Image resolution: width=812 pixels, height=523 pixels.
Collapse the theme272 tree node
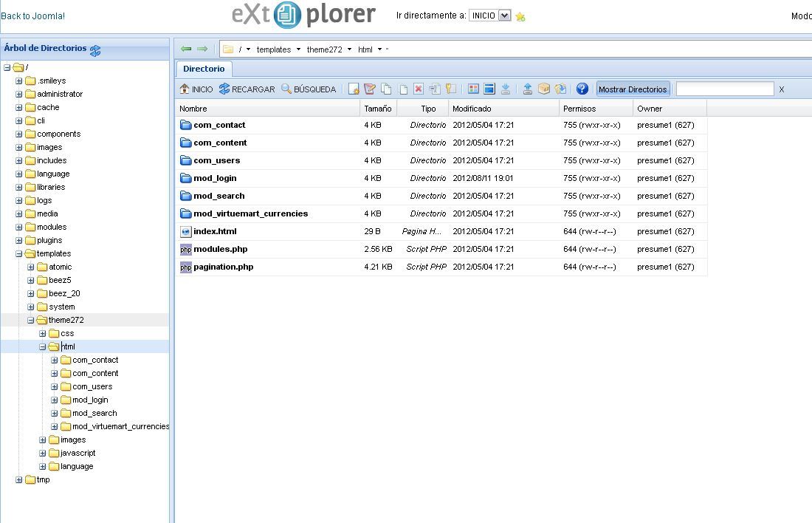tap(30, 321)
